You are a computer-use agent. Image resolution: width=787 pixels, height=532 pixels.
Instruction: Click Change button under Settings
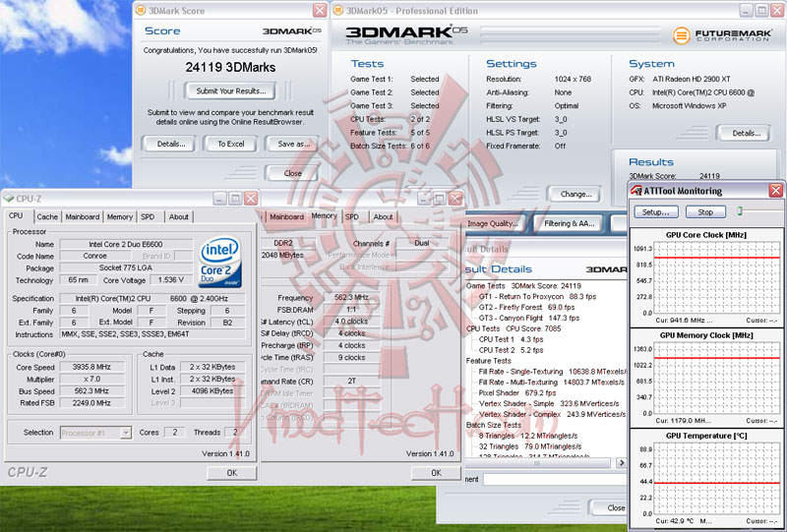[x=575, y=194]
